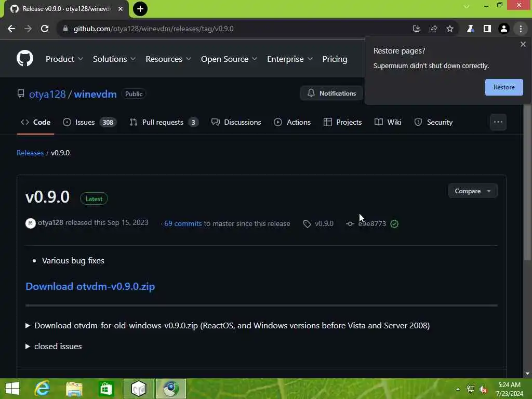Click the otya128 avatar next to release date
Image resolution: width=532 pixels, height=399 pixels.
click(31, 223)
